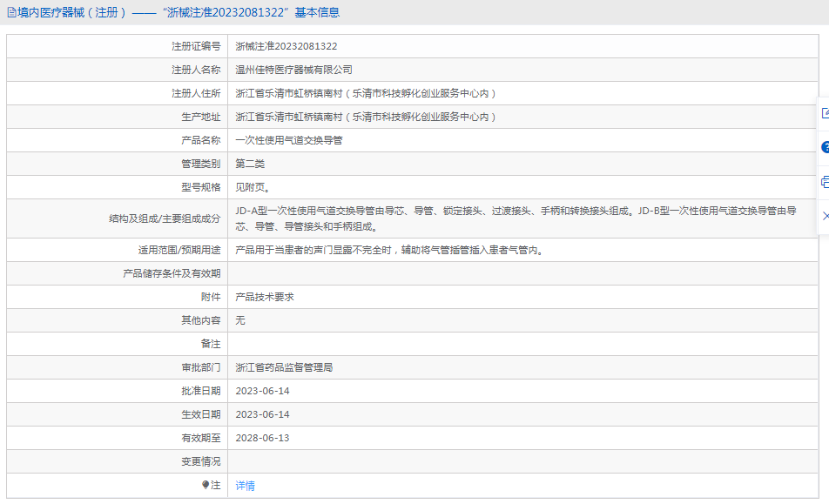Click the registrant name 温州佳特医疗器械有限公司

click(x=293, y=70)
